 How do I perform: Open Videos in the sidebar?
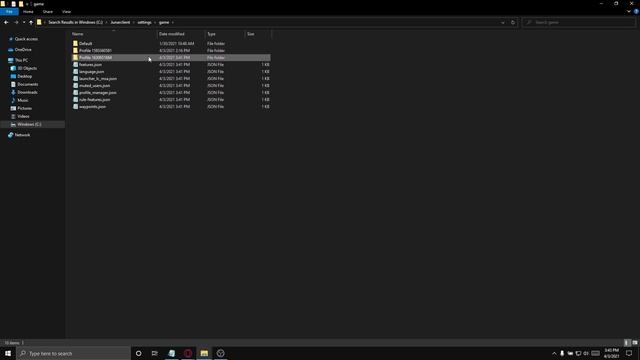pyautogui.click(x=23, y=116)
